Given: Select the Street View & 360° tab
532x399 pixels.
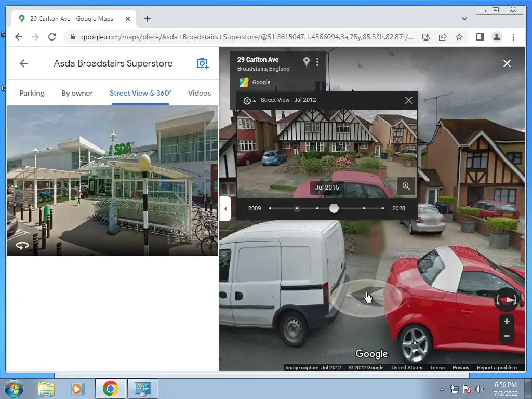Looking at the screenshot, I should [140, 93].
